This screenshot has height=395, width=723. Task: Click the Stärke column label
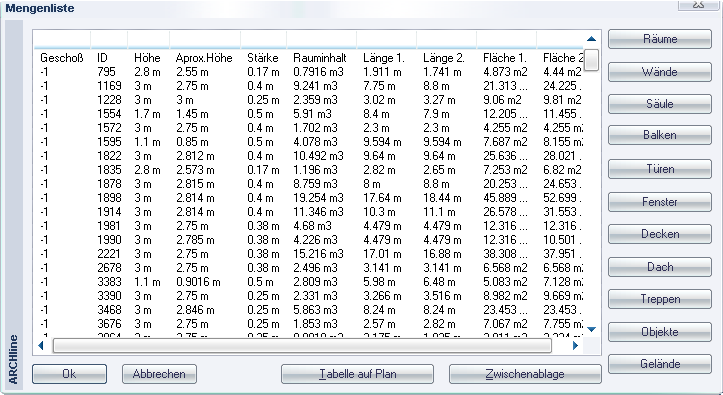pos(263,58)
